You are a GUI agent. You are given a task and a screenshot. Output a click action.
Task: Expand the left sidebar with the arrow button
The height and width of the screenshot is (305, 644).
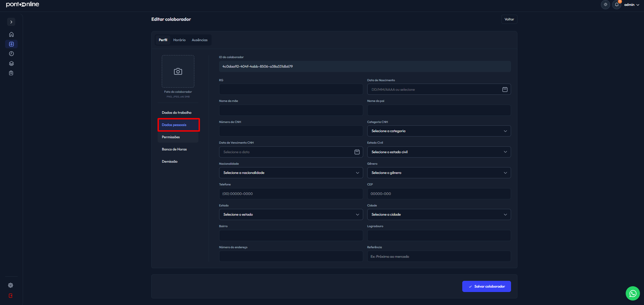pyautogui.click(x=11, y=22)
